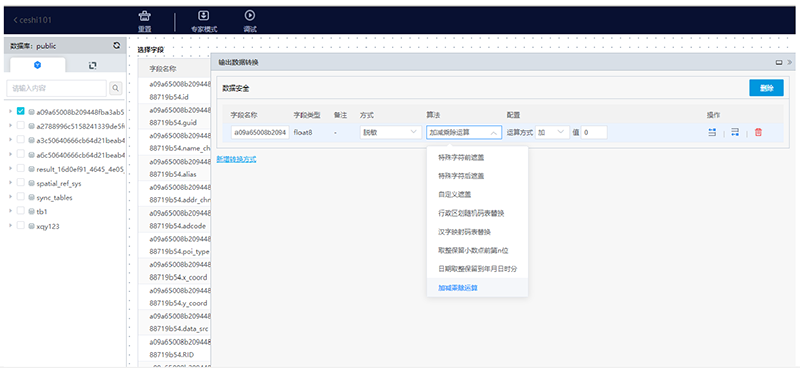
Task: Select 行政区划随机码表替换 option
Action: coord(477,213)
